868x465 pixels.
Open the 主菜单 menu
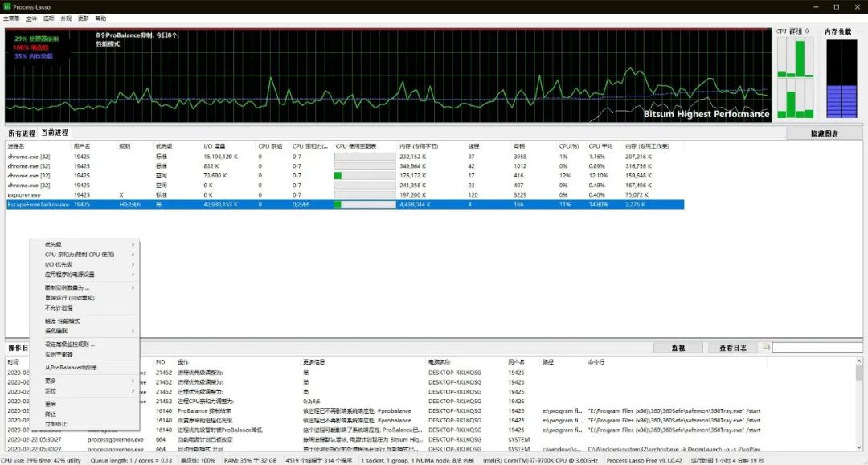coord(11,18)
